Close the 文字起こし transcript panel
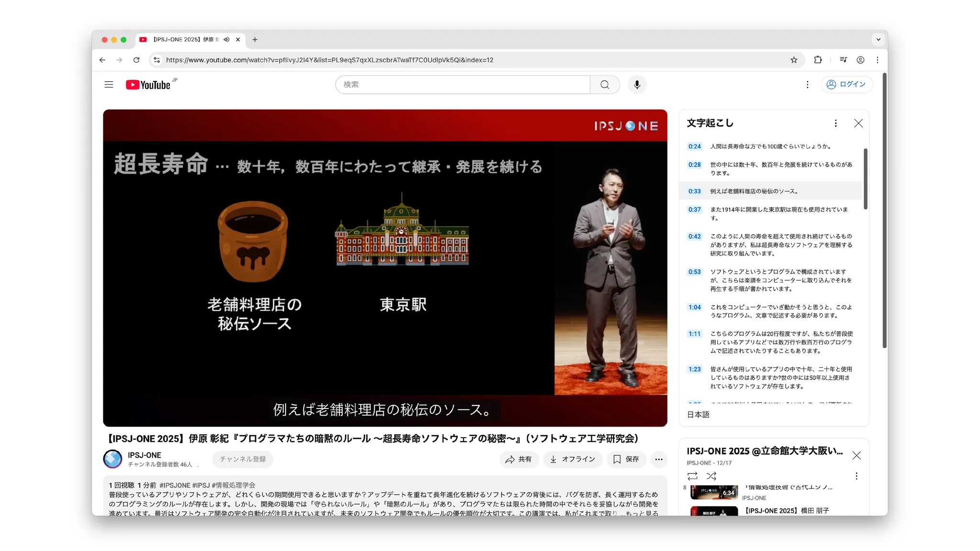Screen dimensions: 980x551 point(858,123)
